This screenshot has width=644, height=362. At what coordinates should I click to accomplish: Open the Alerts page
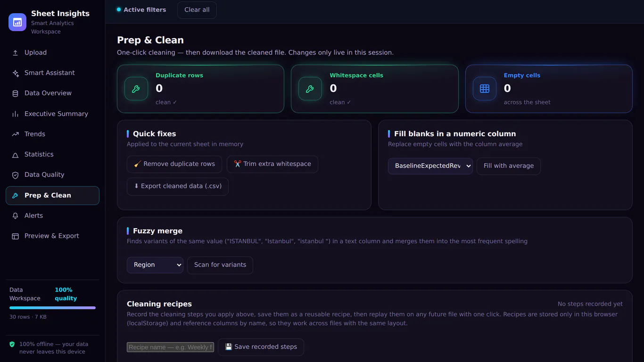52,216
